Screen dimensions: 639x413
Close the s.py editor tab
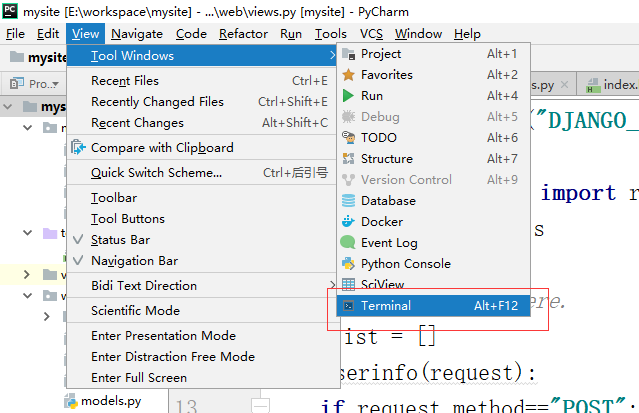coord(564,84)
